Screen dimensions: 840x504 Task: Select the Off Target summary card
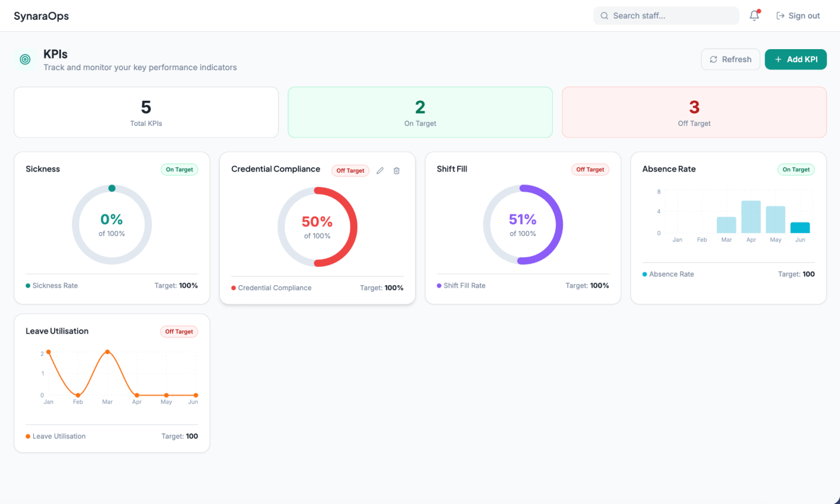[x=694, y=112]
